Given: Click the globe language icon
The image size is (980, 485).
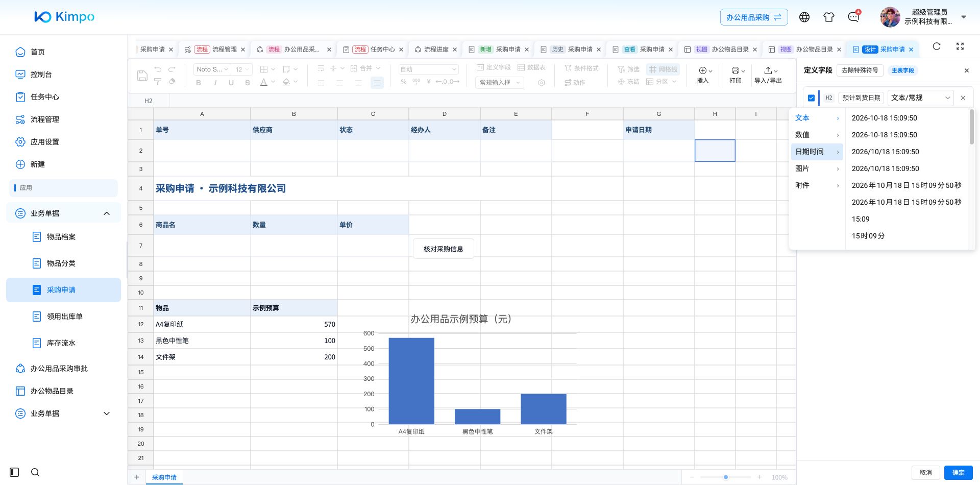Looking at the screenshot, I should click(804, 17).
